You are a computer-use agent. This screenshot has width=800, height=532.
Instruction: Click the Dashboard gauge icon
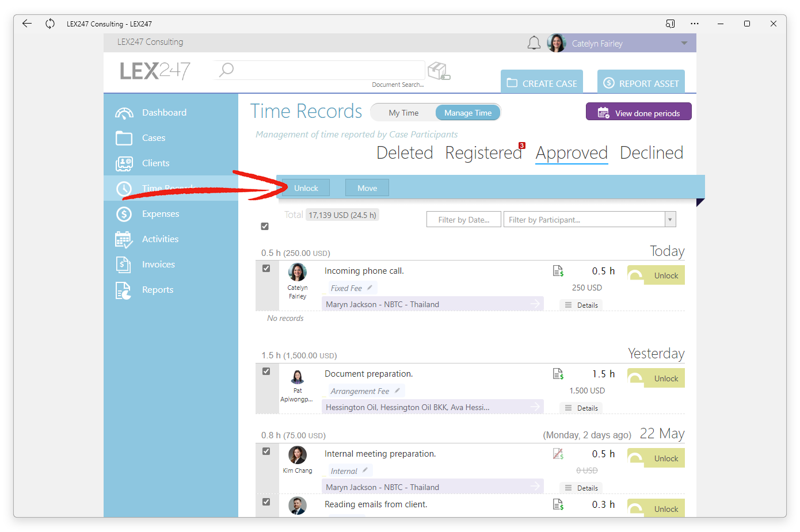pos(124,113)
